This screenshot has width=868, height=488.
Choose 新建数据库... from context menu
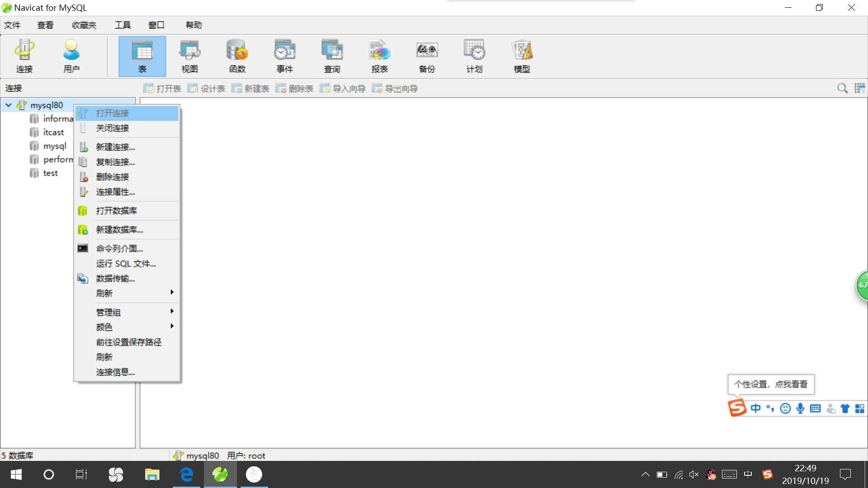[127, 230]
